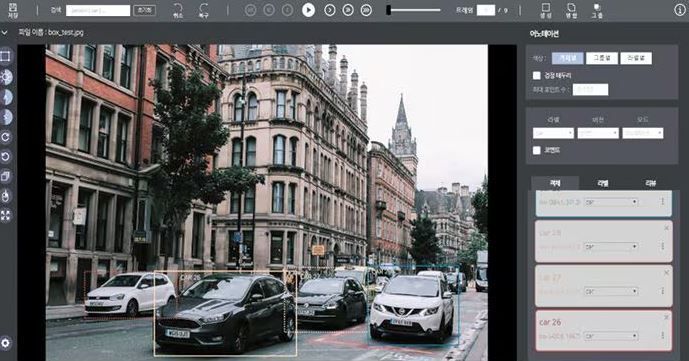Click the last circular playback button before slider
Image resolution: width=689 pixels, height=361 pixels.
366,10
